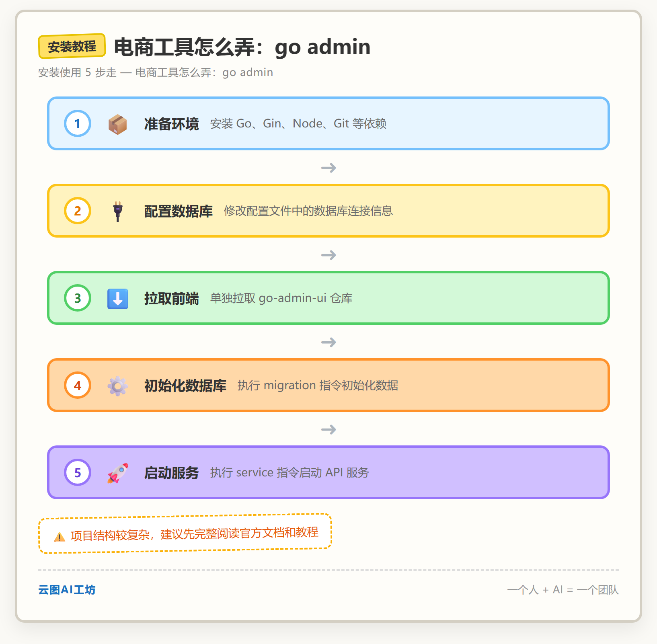Click the 拉取前端 step title
This screenshot has width=657, height=644.
coord(172,298)
